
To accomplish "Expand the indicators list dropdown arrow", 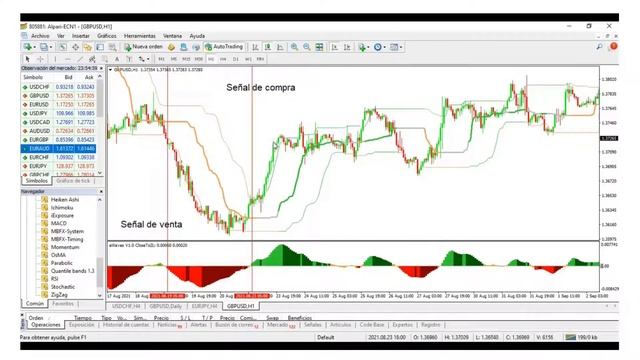I will pyautogui.click(x=368, y=47).
